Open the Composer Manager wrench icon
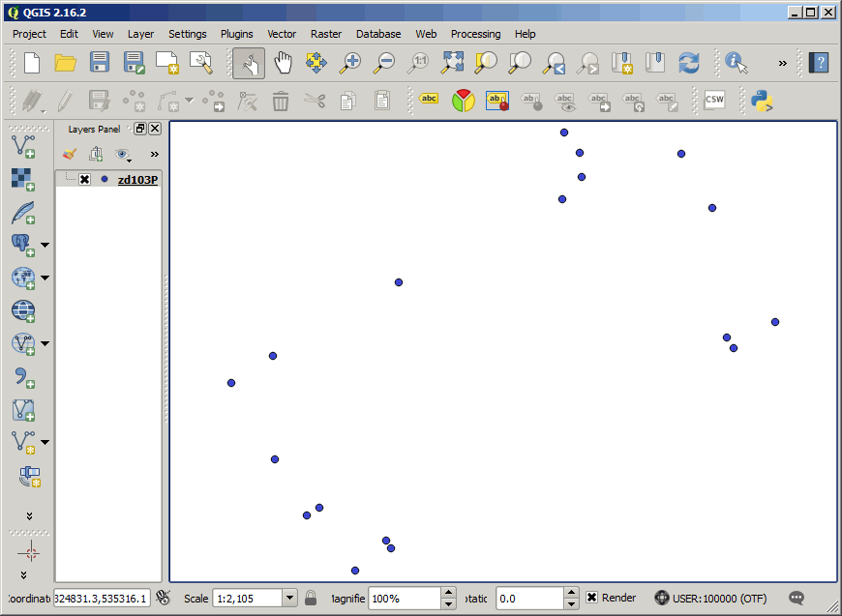The image size is (842, 616). coord(201,63)
